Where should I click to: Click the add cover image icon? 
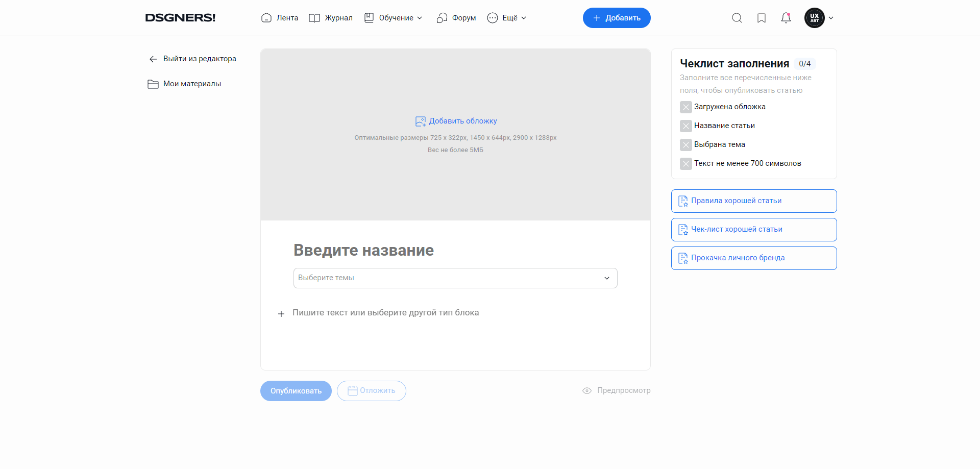421,121
